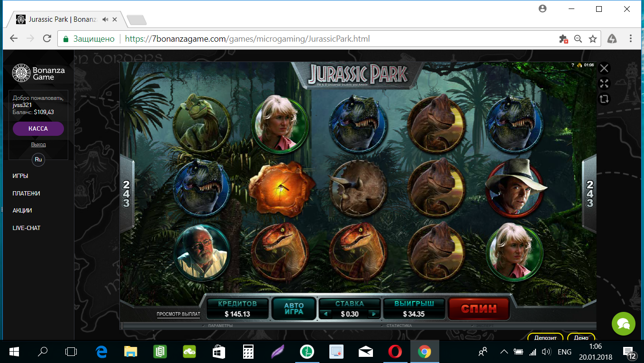This screenshot has height=363, width=644.
Task: Open the Ru language selector
Action: 38,159
